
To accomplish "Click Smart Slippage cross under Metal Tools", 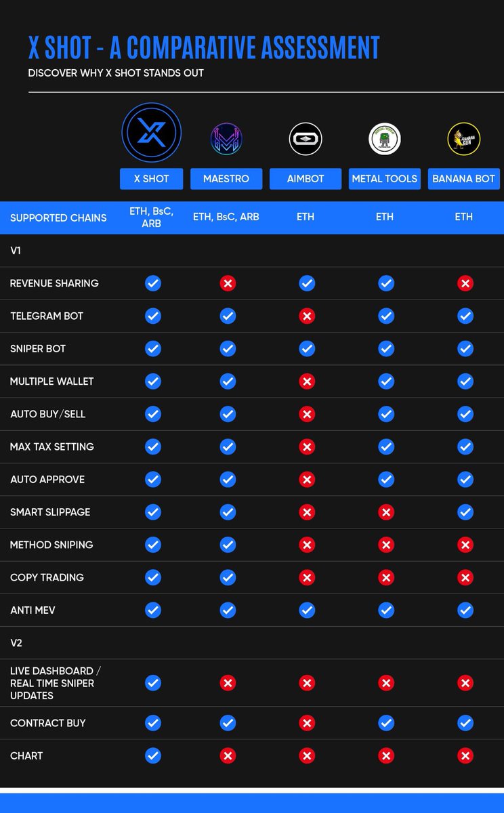I will [386, 512].
